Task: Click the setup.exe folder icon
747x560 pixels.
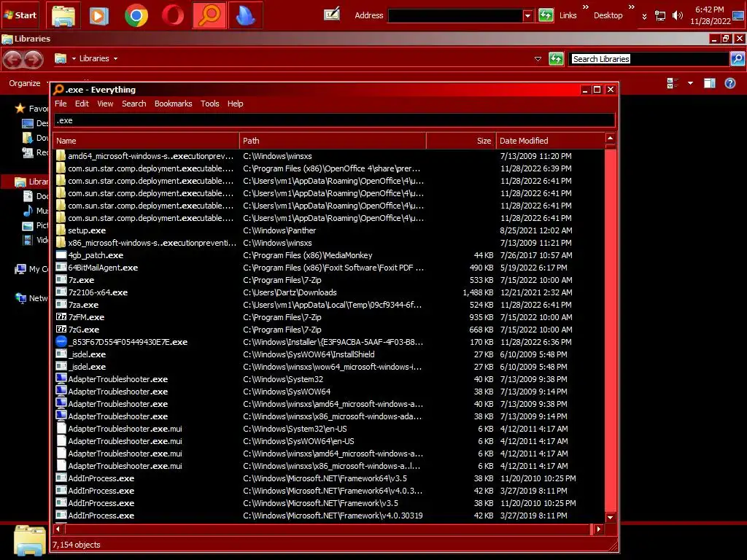Action: (x=61, y=230)
